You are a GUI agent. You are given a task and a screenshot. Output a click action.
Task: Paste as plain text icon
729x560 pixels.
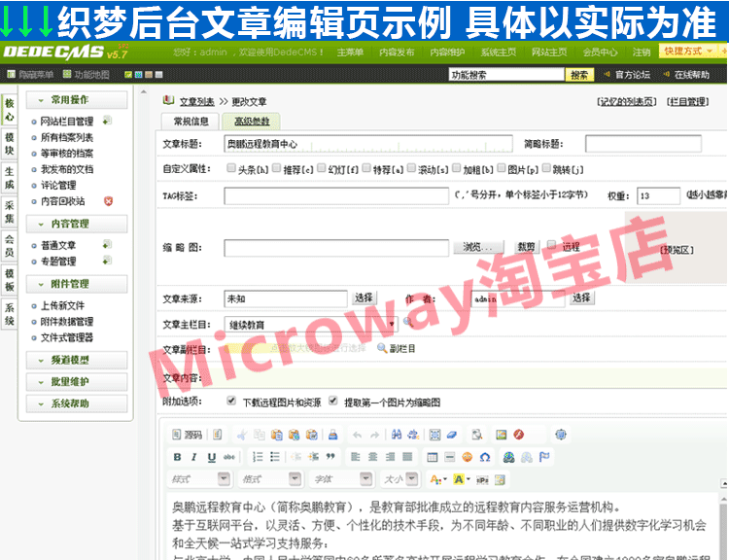pyautogui.click(x=294, y=435)
